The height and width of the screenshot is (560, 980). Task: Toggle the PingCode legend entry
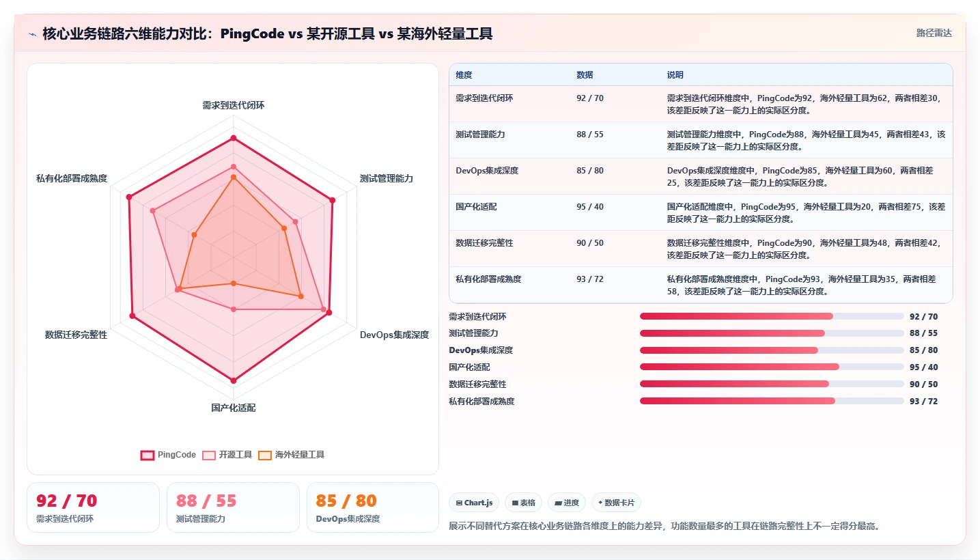pos(169,455)
